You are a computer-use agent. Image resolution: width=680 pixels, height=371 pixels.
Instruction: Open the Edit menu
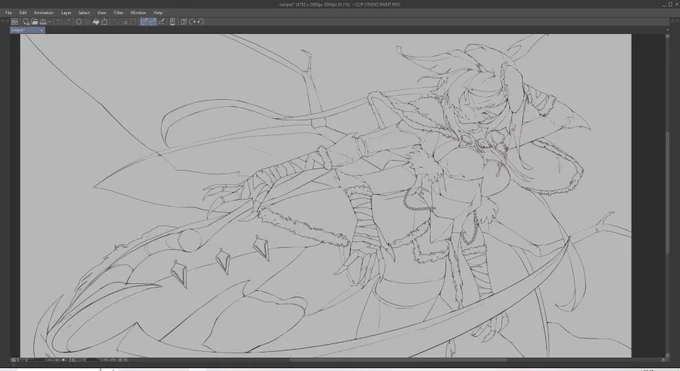click(23, 13)
